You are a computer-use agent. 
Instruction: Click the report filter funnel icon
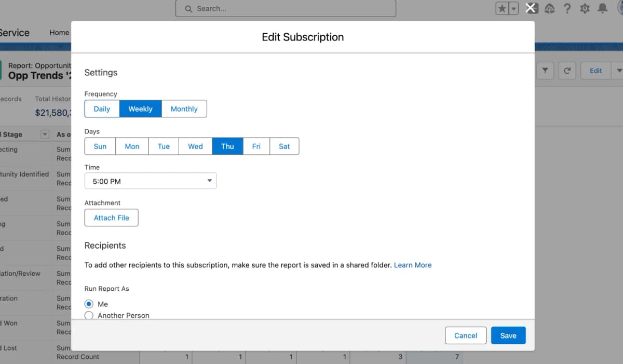[x=545, y=71]
